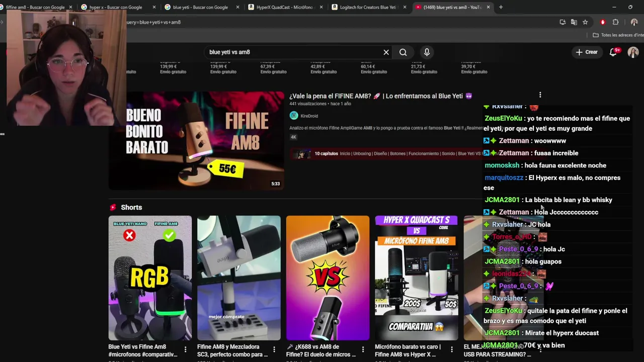The height and width of the screenshot is (362, 644).
Task: Open a new browser tab with the plus
Action: (501, 7)
